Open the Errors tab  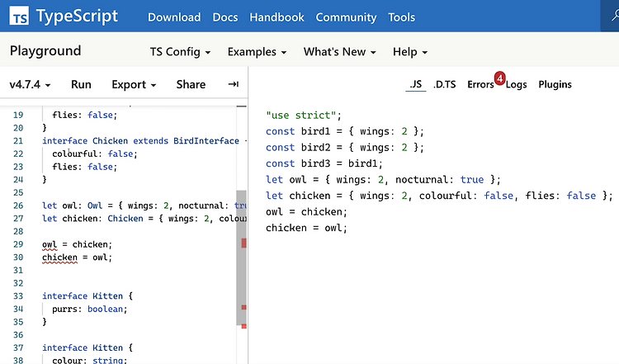tap(480, 84)
